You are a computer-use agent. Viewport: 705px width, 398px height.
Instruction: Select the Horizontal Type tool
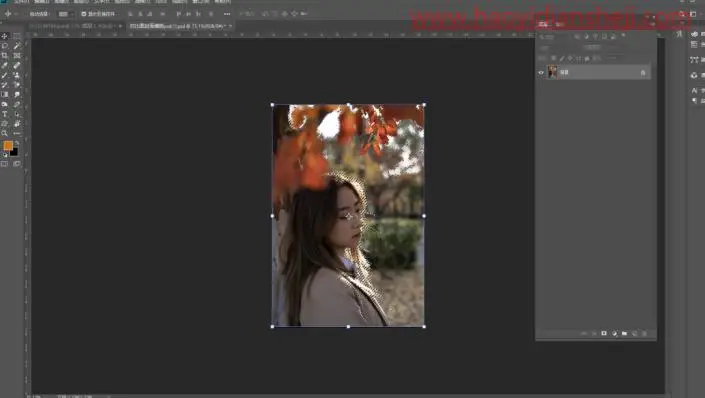coord(5,114)
